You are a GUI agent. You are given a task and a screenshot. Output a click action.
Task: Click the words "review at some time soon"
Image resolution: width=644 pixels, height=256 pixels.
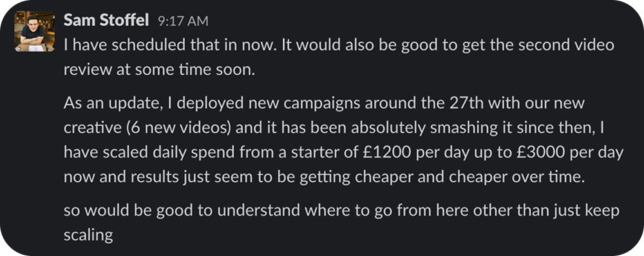tap(159, 70)
